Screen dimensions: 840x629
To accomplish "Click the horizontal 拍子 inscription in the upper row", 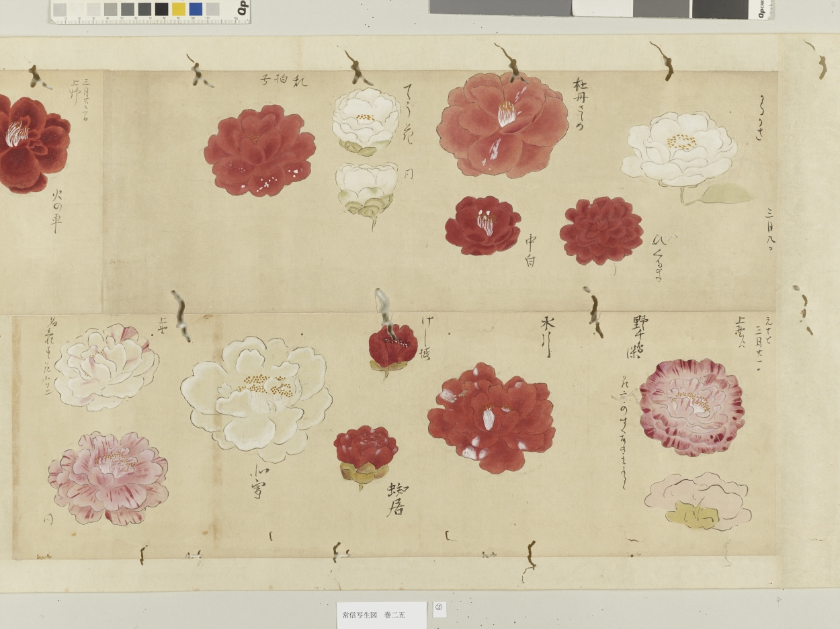I will (284, 81).
